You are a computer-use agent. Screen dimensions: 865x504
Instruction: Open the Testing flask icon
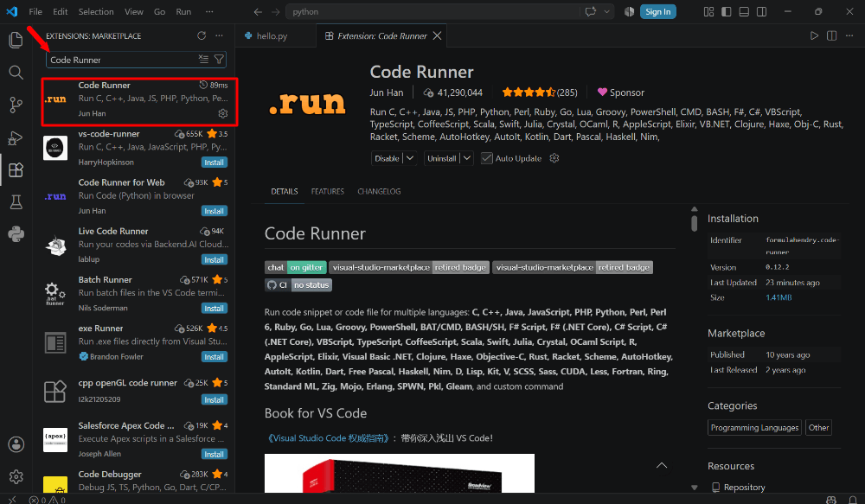16,201
